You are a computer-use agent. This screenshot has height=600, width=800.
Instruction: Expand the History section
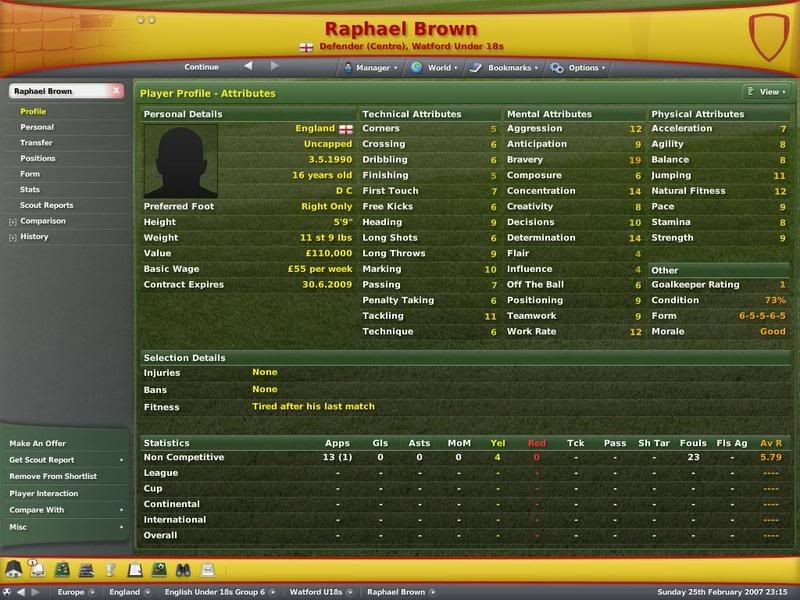13,237
